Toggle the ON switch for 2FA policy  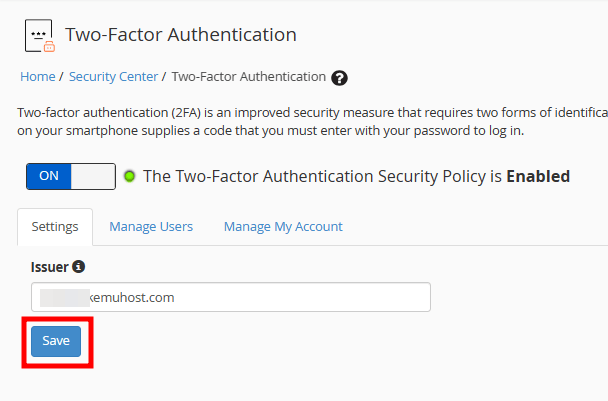tap(71, 176)
